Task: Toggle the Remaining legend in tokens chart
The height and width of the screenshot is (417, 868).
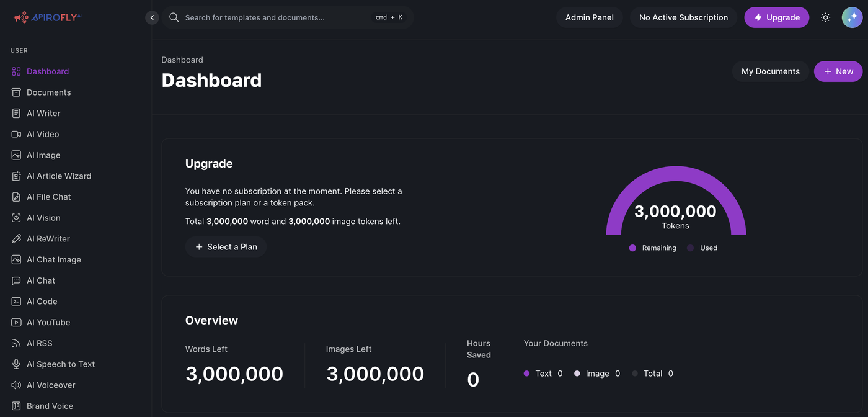Action: coord(652,248)
